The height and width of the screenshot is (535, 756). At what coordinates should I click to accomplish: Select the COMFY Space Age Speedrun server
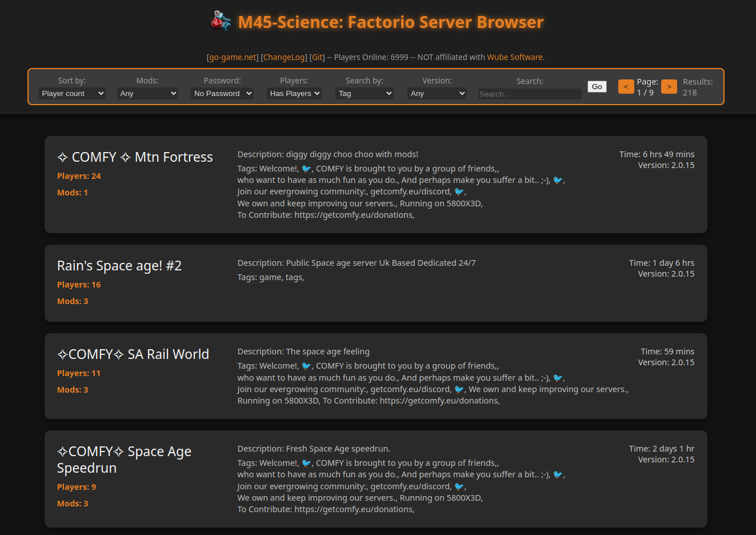click(x=124, y=460)
